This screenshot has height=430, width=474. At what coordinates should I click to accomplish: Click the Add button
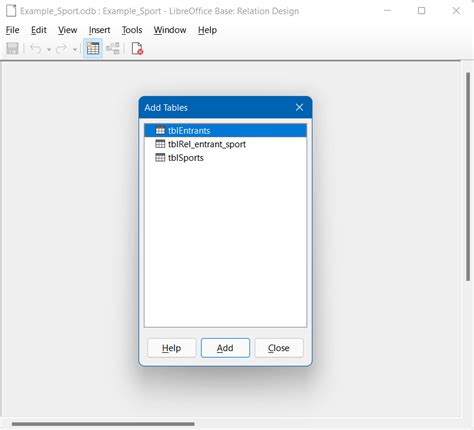point(225,348)
